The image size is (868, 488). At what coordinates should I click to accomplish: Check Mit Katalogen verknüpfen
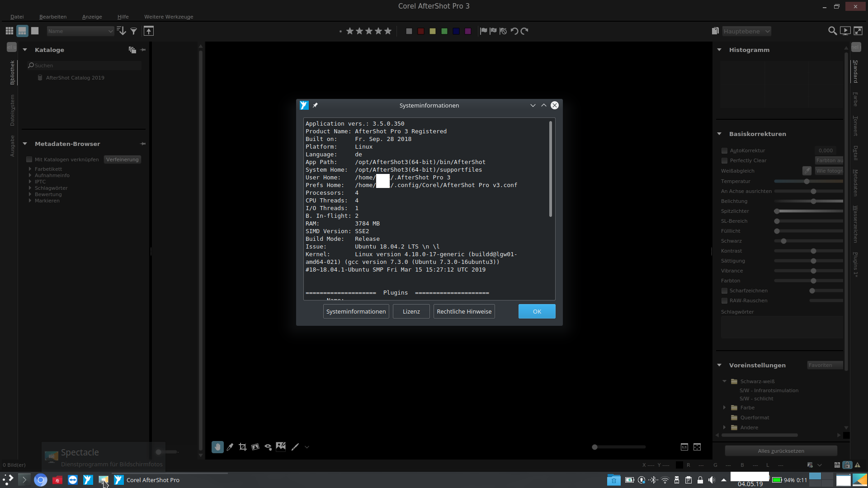coord(29,160)
